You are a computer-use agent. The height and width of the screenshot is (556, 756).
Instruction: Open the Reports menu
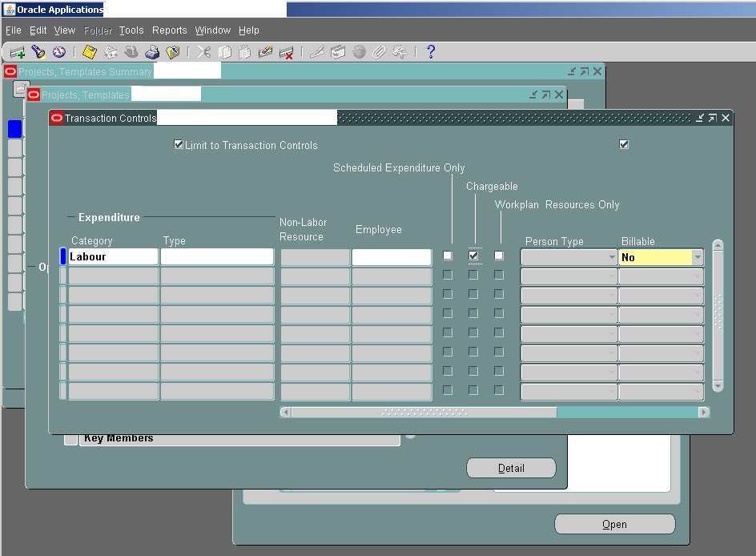pyautogui.click(x=169, y=30)
